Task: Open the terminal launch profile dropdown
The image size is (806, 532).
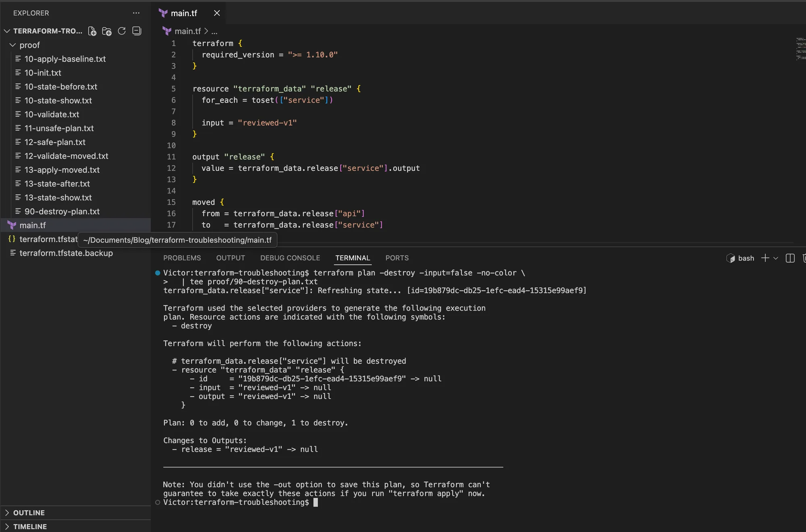Action: 776,258
